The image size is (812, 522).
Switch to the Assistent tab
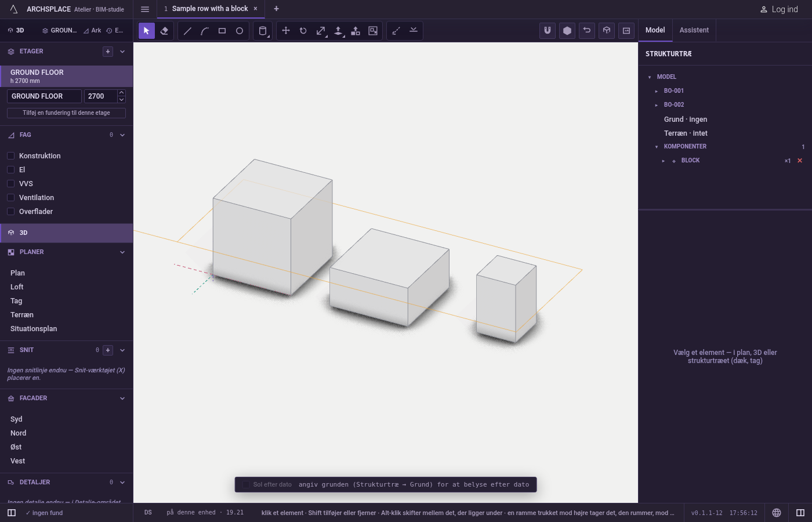click(694, 30)
